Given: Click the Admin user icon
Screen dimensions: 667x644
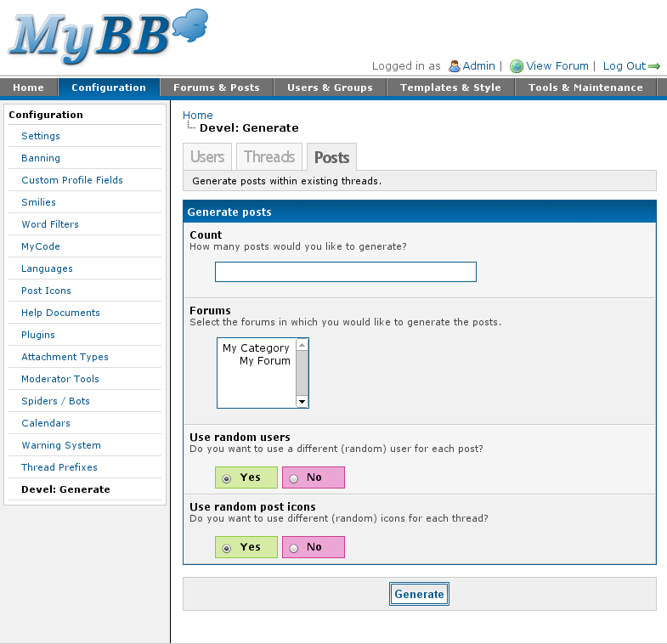Looking at the screenshot, I should (x=455, y=66).
